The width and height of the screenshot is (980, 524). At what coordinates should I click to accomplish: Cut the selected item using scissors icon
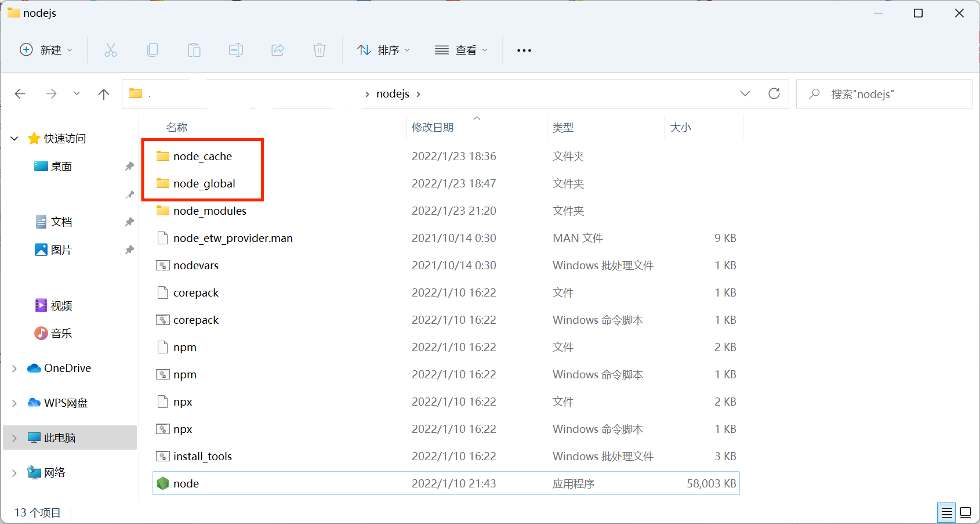point(110,50)
